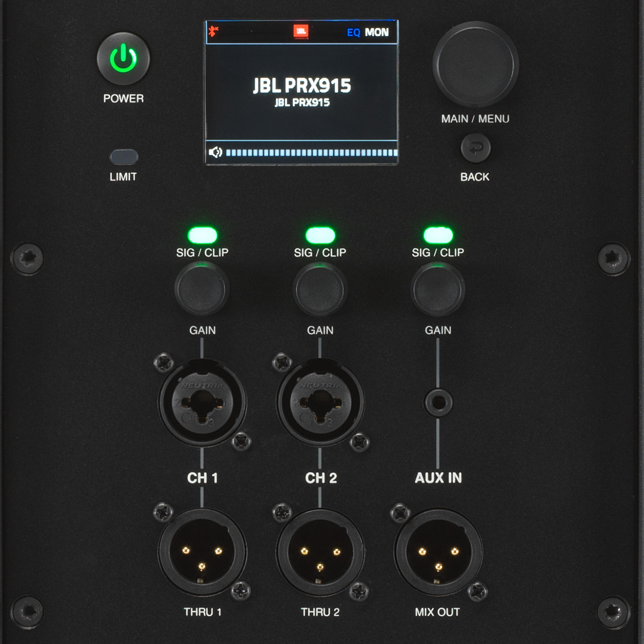Click the GAIN label above CH 1 jack
644x644 pixels.
(x=203, y=330)
